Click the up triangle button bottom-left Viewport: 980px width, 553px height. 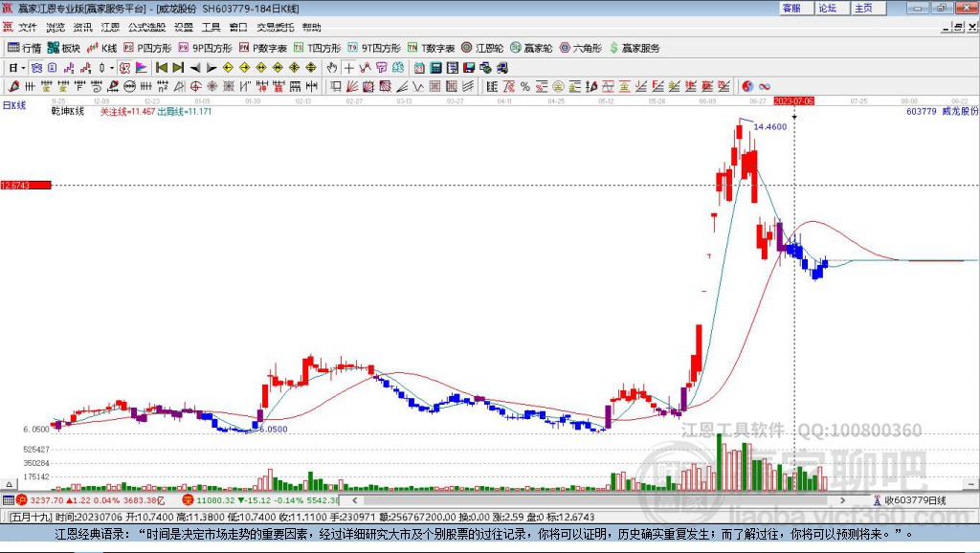pyautogui.click(x=9, y=484)
